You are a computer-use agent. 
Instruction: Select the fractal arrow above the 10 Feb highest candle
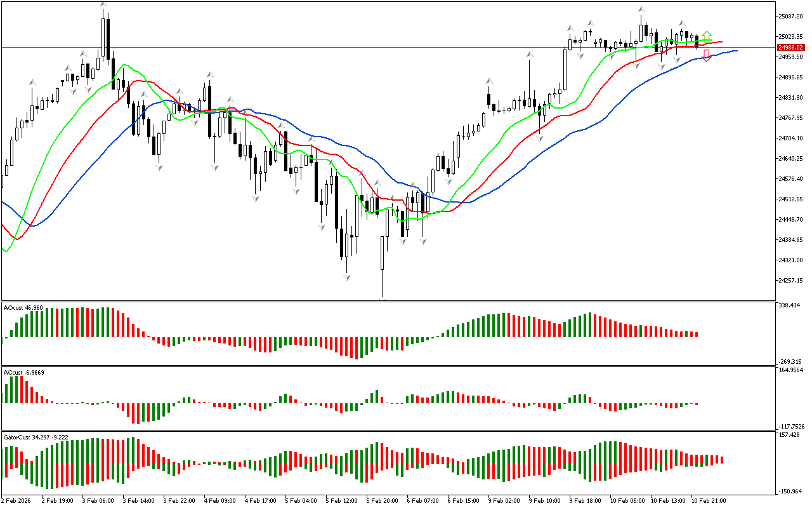tap(642, 10)
